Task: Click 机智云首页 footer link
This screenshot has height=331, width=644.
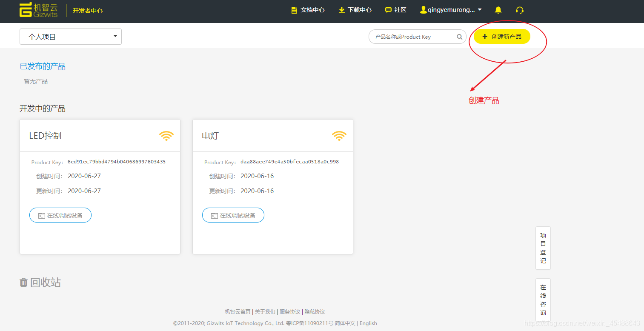Action: pyautogui.click(x=238, y=312)
